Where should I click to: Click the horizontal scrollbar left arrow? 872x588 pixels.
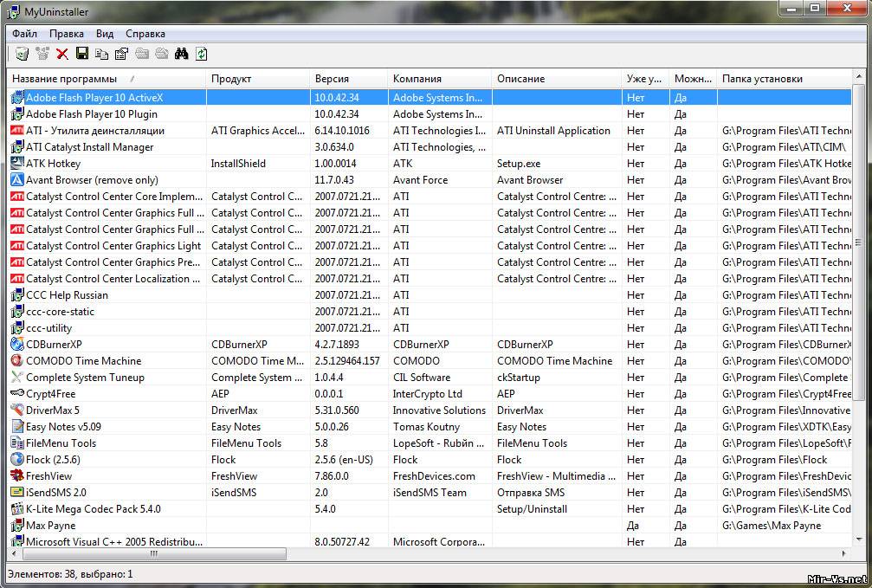click(x=15, y=553)
